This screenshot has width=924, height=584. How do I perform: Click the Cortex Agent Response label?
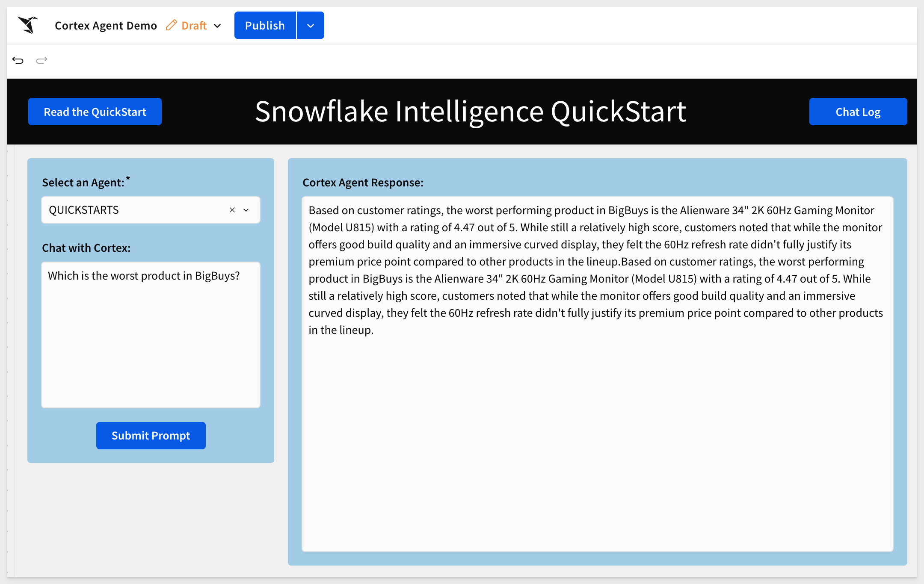363,183
